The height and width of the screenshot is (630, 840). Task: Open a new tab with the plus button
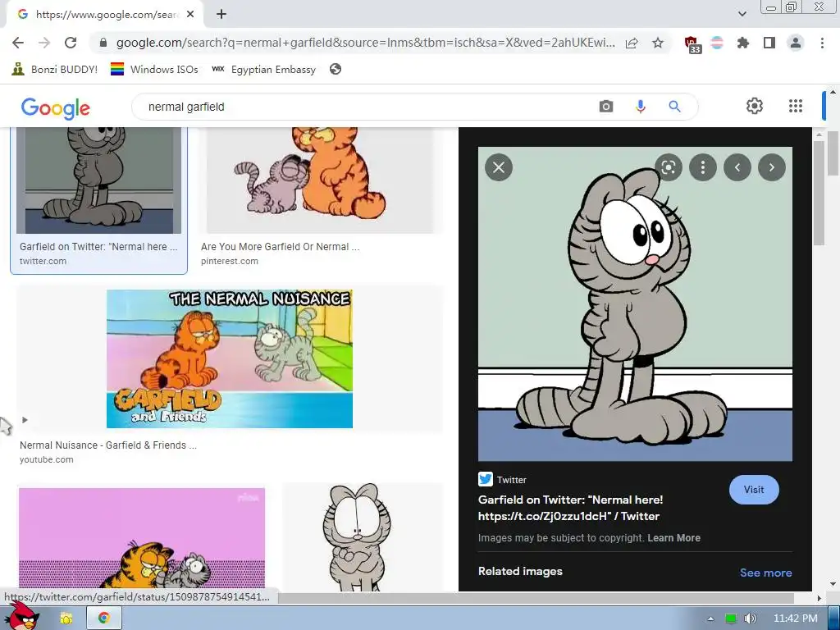[x=221, y=15]
